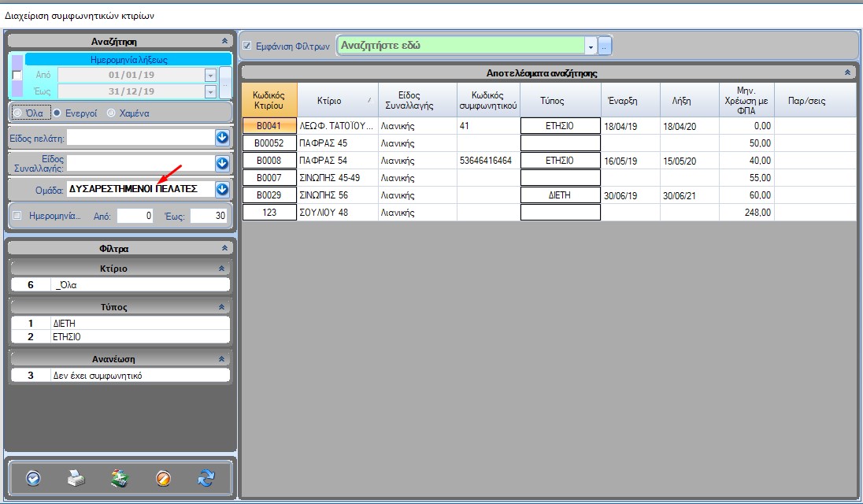Click the blue arrow beside Ομάδα field
Screen dimensions: 863x504
click(222, 189)
